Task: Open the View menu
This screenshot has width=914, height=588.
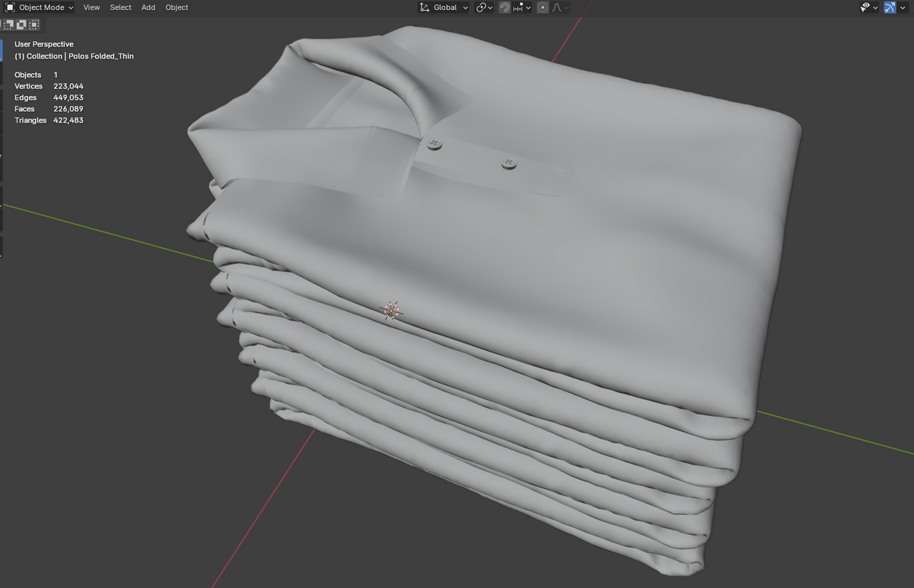Action: click(x=91, y=8)
